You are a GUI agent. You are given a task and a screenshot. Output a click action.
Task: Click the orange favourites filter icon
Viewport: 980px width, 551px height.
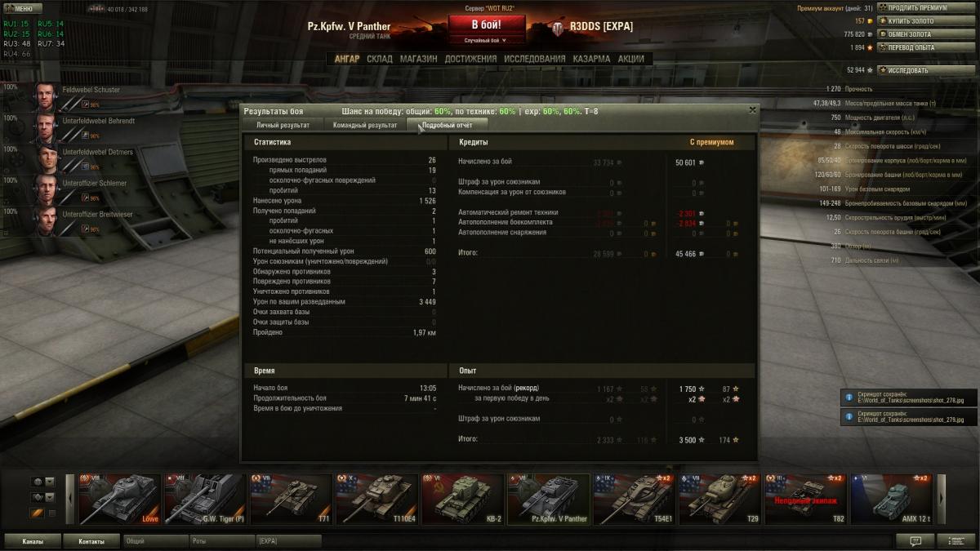(37, 513)
